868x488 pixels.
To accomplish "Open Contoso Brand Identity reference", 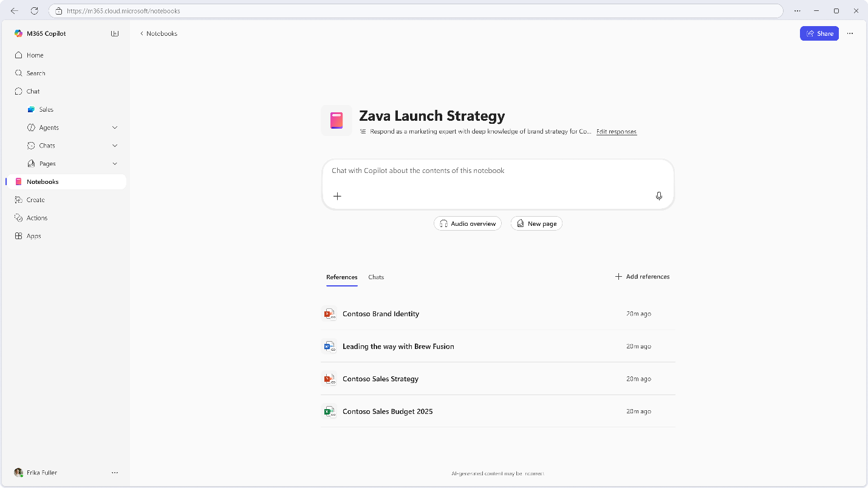I will coord(381,314).
